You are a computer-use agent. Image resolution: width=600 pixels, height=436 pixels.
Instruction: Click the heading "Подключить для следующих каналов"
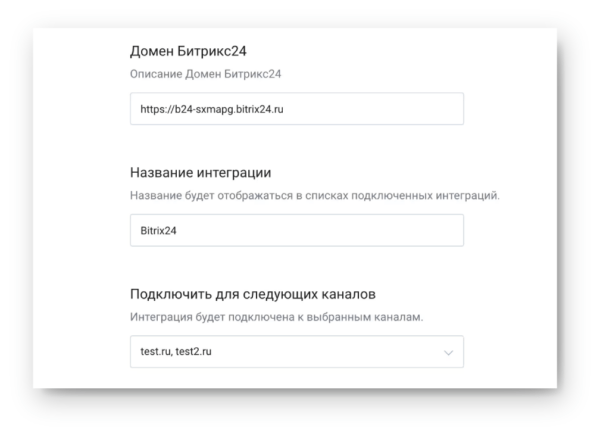pos(253,294)
